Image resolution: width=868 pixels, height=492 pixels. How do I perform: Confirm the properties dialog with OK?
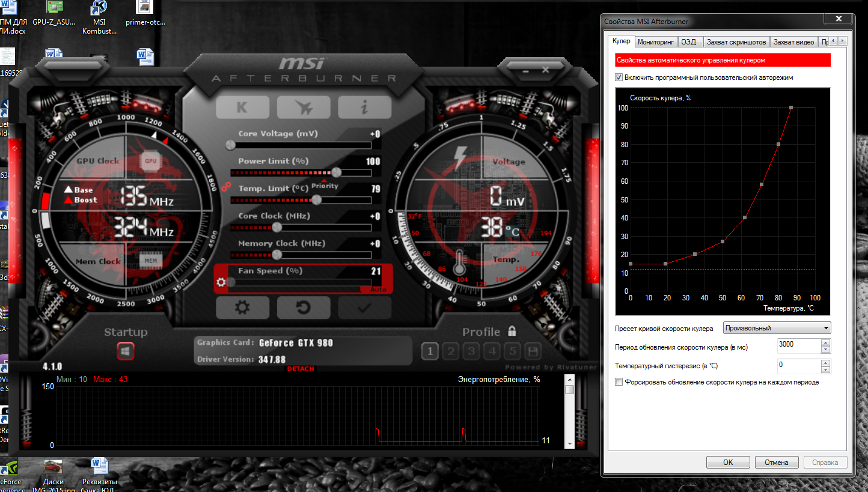728,463
